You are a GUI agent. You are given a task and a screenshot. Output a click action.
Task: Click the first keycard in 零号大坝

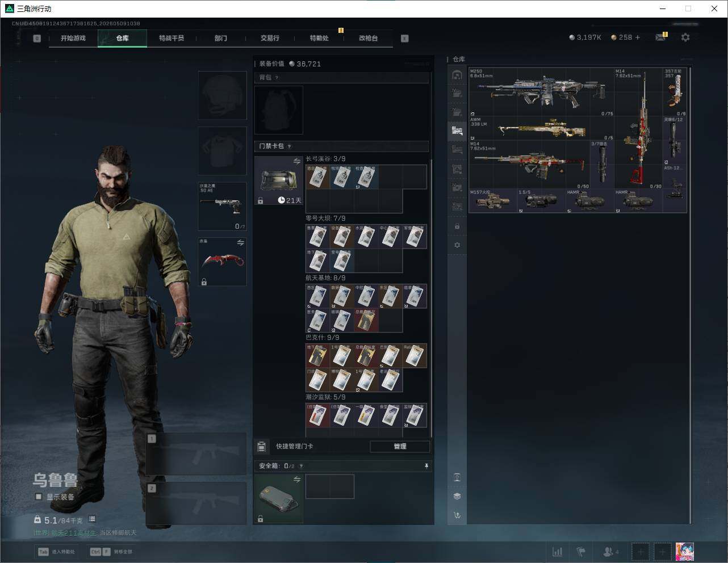(x=317, y=237)
